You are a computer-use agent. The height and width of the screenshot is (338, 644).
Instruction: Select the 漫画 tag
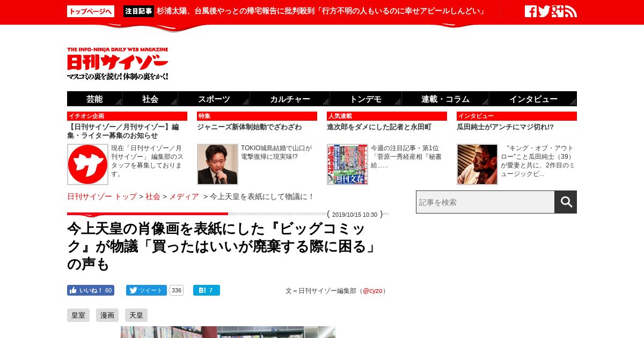click(x=107, y=315)
